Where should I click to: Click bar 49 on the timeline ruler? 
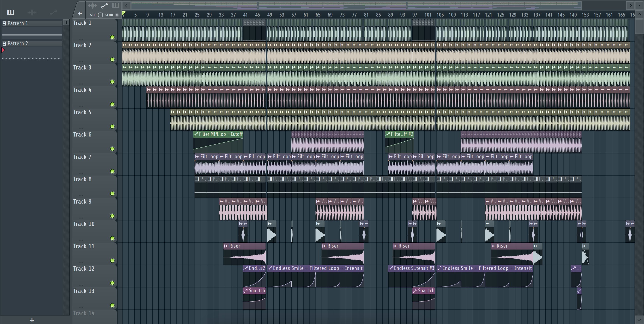point(269,15)
